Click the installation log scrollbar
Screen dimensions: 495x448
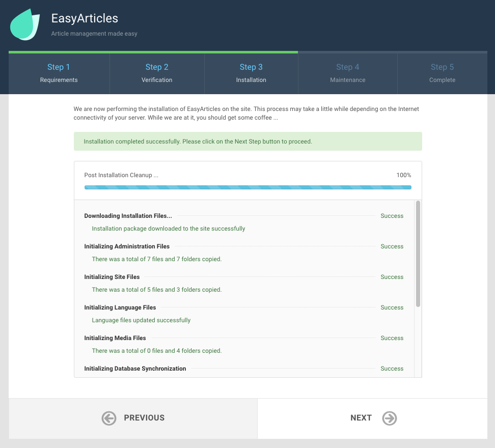[418, 254]
